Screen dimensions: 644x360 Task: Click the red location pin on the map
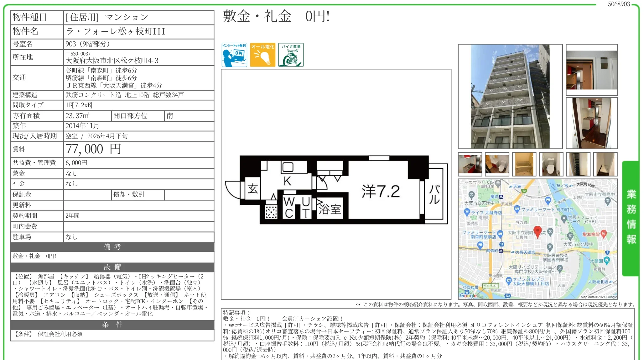538,231
